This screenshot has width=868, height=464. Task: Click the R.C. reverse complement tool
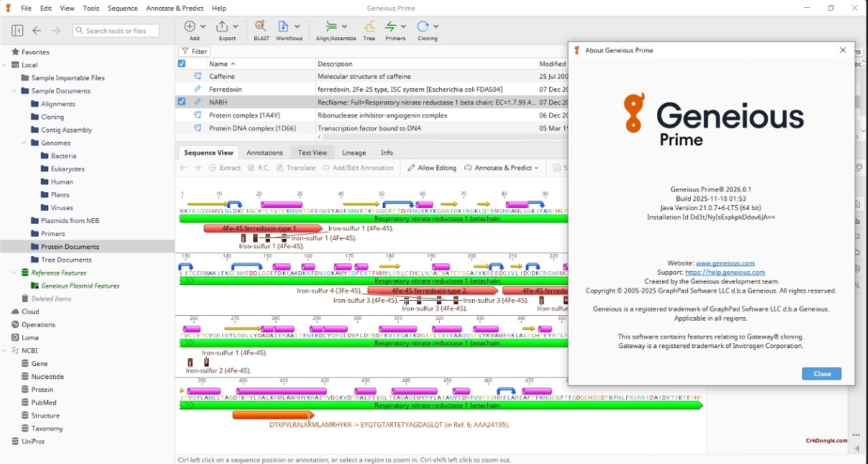point(258,168)
